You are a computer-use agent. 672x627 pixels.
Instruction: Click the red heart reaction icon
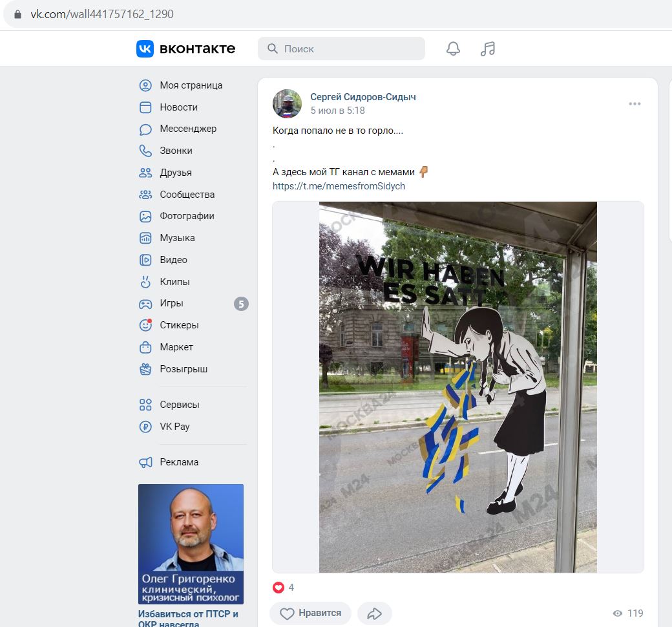[x=278, y=587]
